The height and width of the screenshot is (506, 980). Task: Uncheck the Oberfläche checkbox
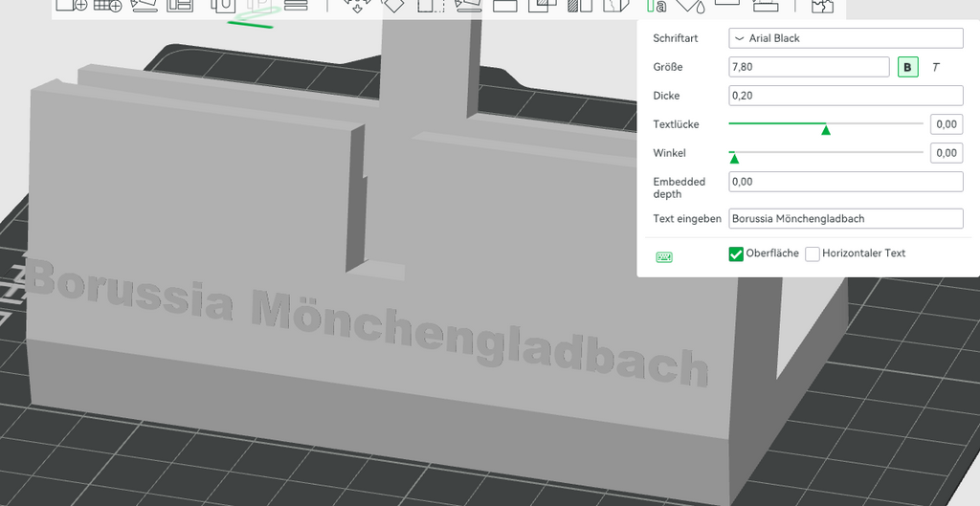coord(736,253)
